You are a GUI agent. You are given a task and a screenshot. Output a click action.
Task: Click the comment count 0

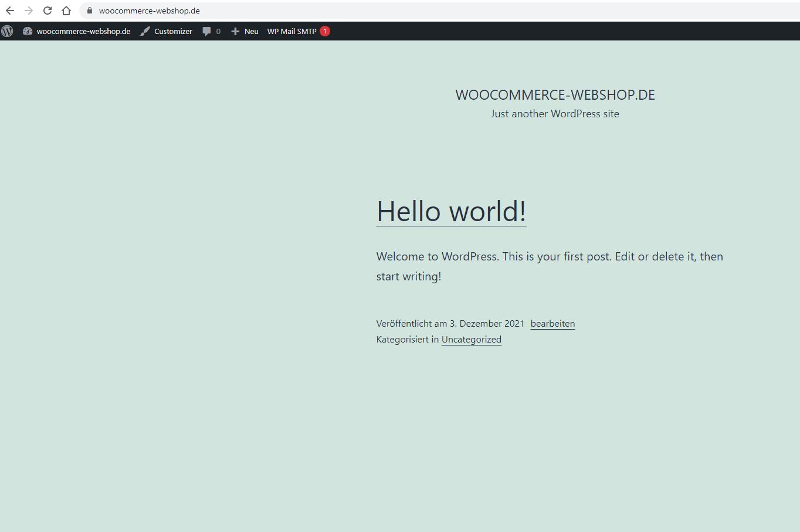218,32
